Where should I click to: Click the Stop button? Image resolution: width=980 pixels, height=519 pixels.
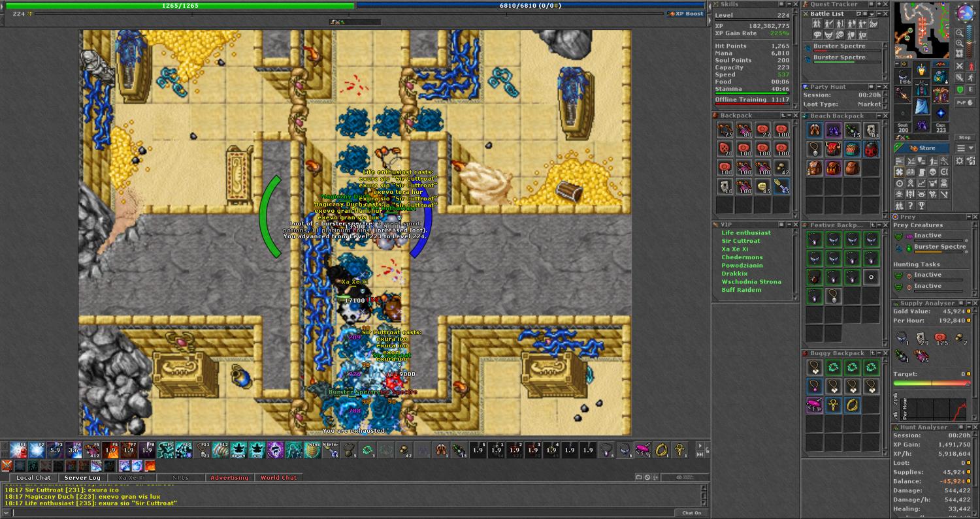pos(965,138)
